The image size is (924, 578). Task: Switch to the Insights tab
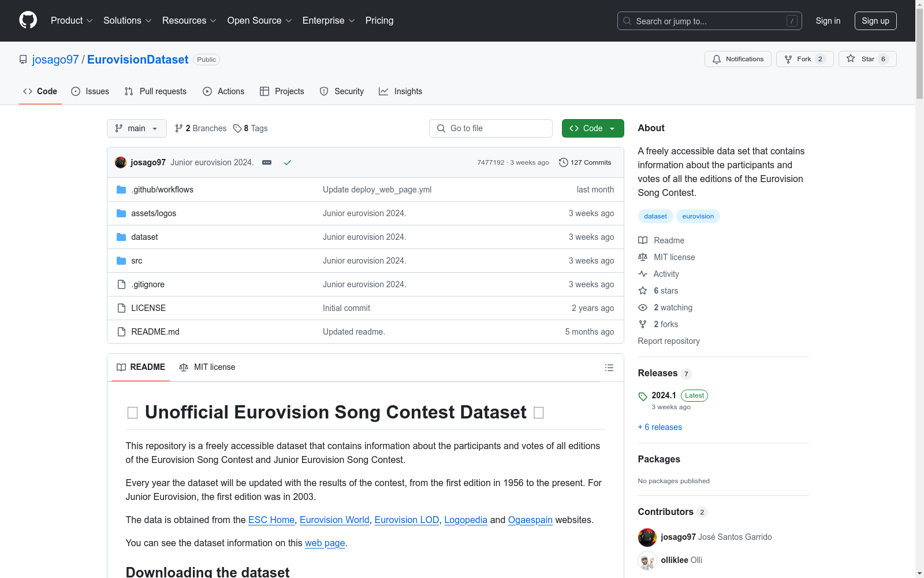coord(400,91)
